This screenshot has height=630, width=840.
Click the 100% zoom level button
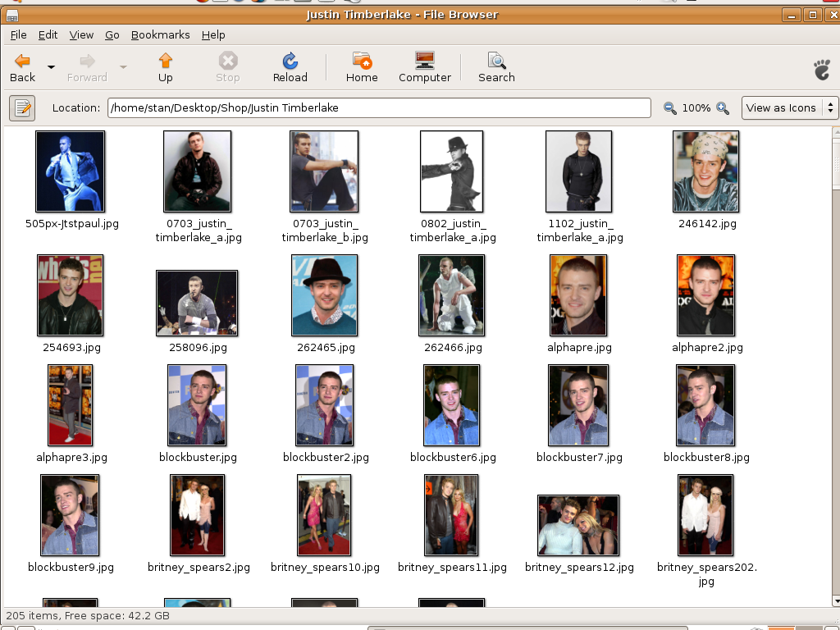pyautogui.click(x=696, y=108)
